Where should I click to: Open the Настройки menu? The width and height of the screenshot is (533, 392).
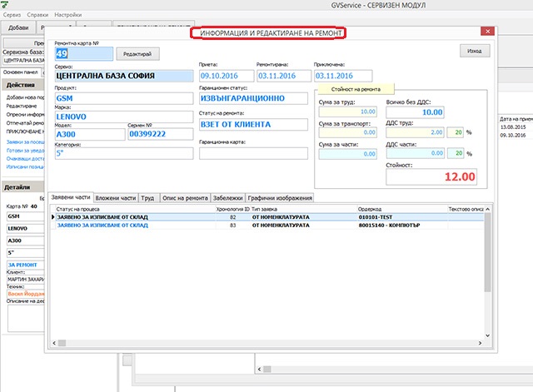(68, 15)
